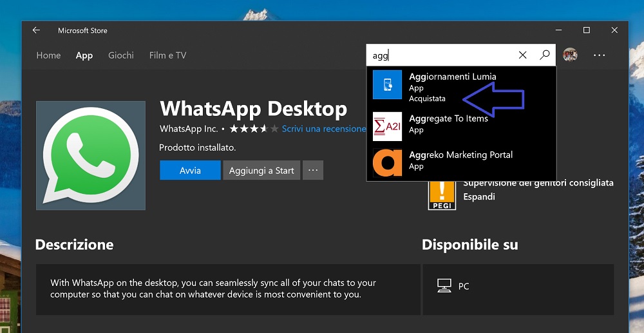The height and width of the screenshot is (333, 644).
Task: Click the Espandi link under parental rating
Action: click(479, 196)
